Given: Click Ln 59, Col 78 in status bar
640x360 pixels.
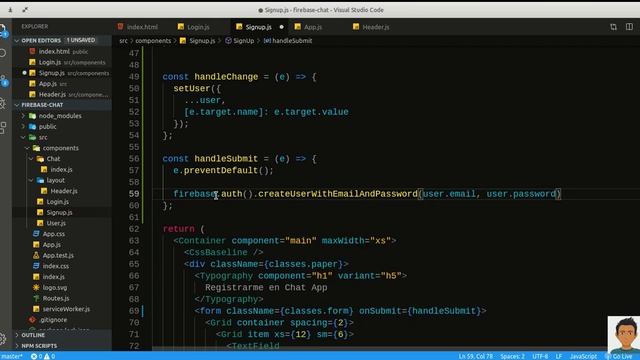Looking at the screenshot, I should click(x=476, y=356).
